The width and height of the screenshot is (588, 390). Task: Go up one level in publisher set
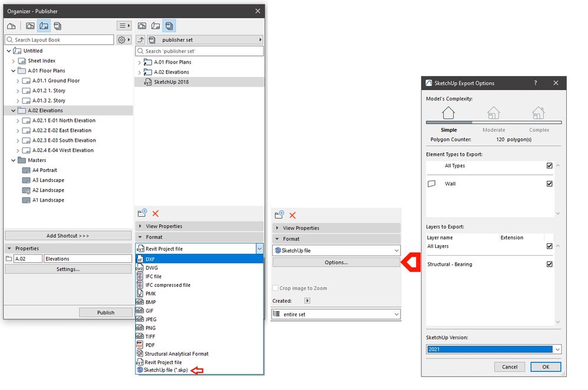tap(141, 39)
